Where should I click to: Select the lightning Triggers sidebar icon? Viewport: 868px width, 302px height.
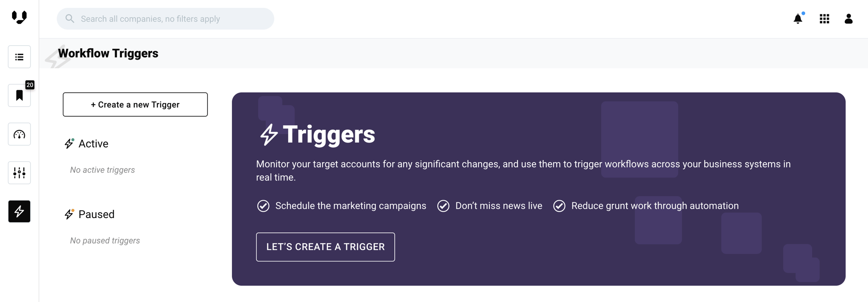tap(19, 211)
